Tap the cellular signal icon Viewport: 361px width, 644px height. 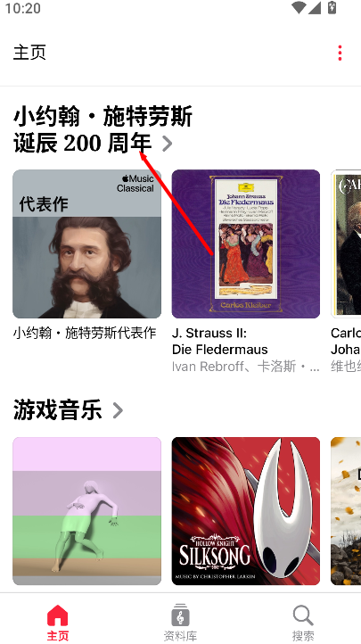click(x=315, y=7)
